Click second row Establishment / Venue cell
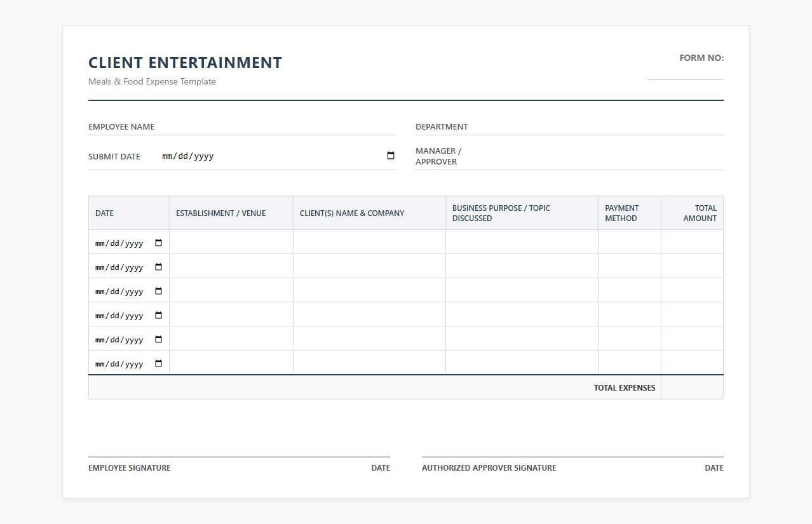The image size is (812, 524). click(x=231, y=266)
